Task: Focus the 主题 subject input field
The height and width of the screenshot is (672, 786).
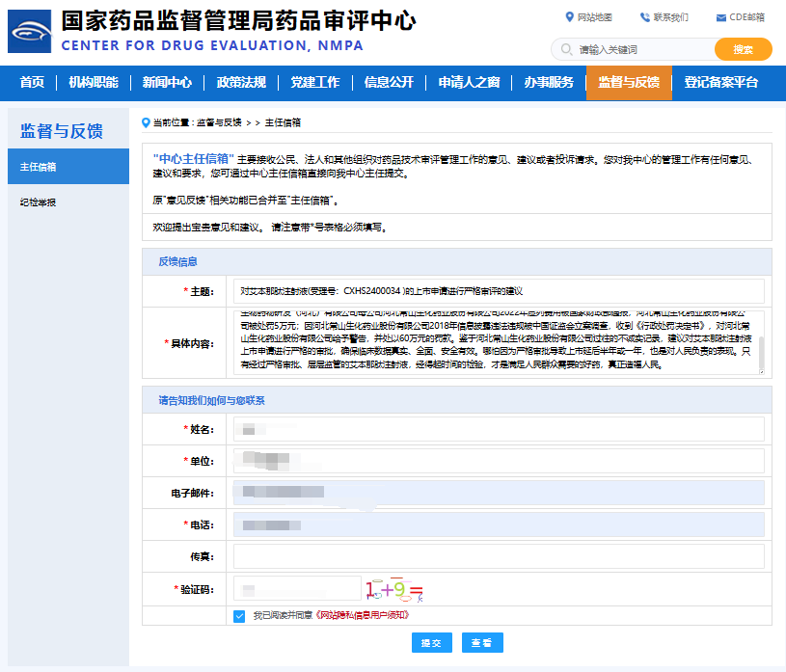Action: pyautogui.click(x=500, y=290)
